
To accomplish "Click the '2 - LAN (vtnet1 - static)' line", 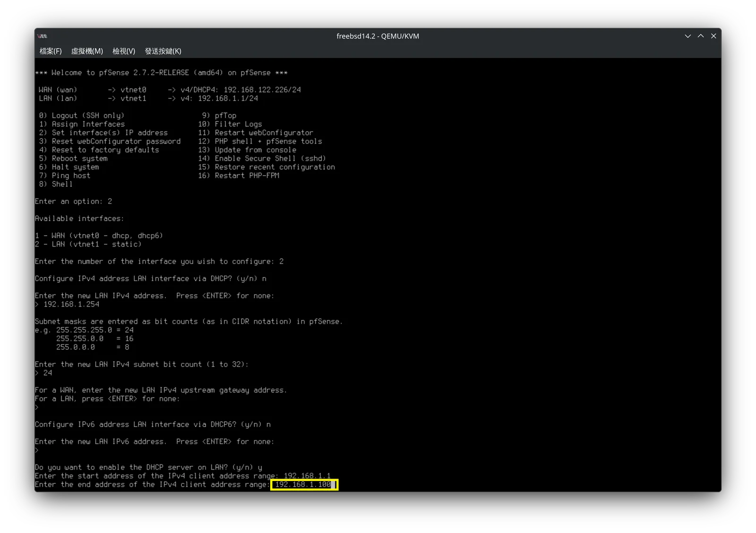I will coord(88,244).
